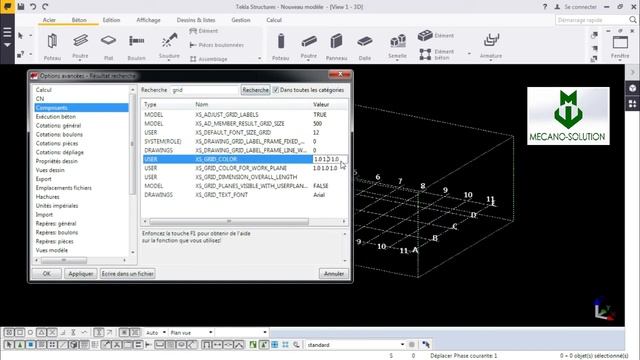Open the Affichage ribbon tab

tap(148, 20)
